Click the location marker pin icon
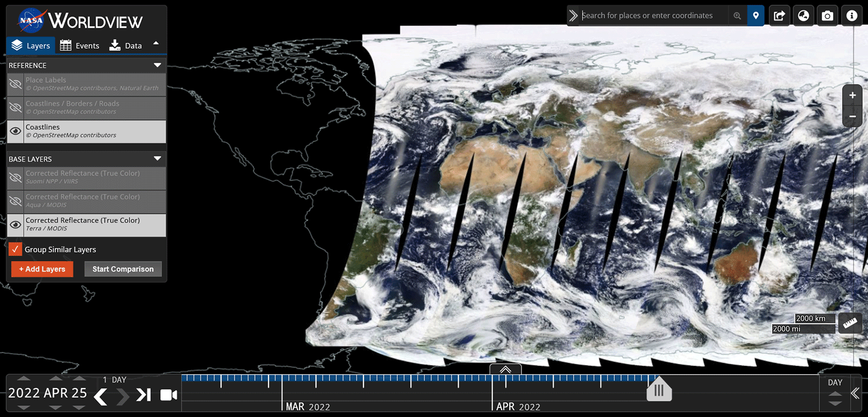The width and height of the screenshot is (868, 417). (756, 16)
